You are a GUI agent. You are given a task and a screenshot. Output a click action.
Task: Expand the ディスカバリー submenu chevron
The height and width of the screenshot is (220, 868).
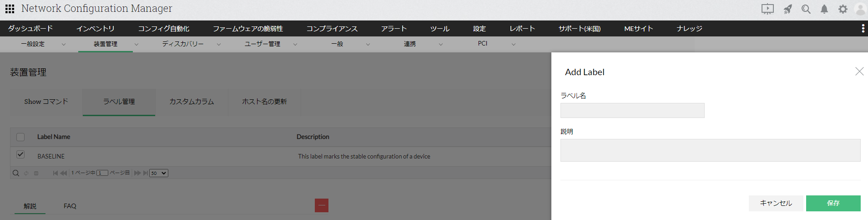coord(219,44)
